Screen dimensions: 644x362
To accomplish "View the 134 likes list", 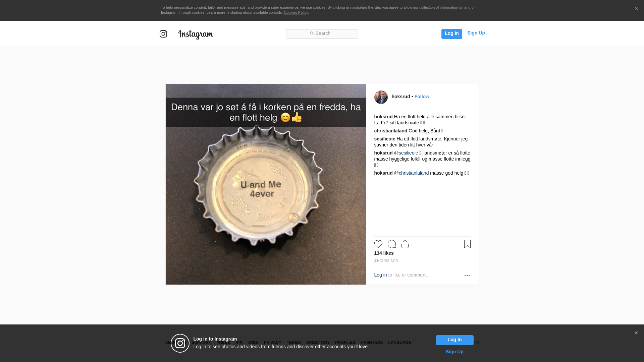I will [x=384, y=253].
